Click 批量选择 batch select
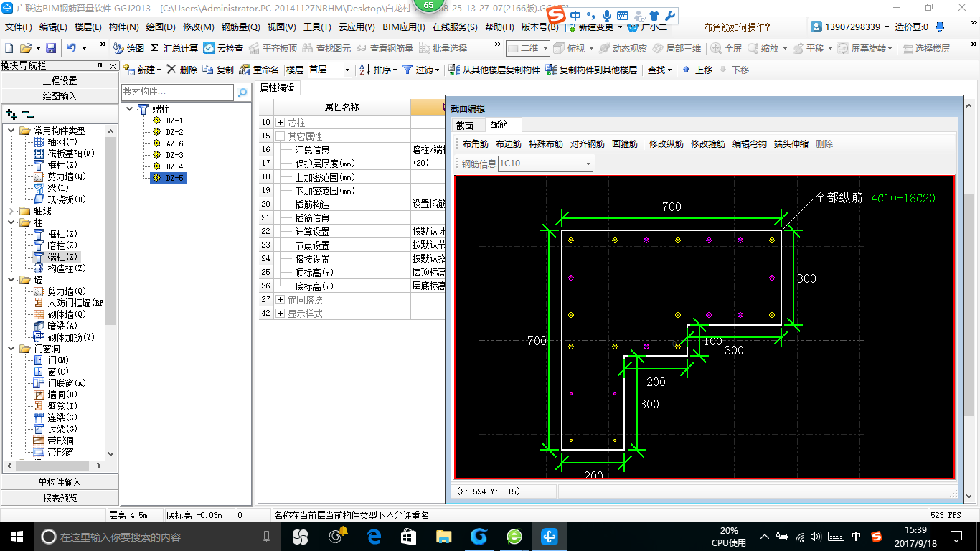 pos(443,48)
